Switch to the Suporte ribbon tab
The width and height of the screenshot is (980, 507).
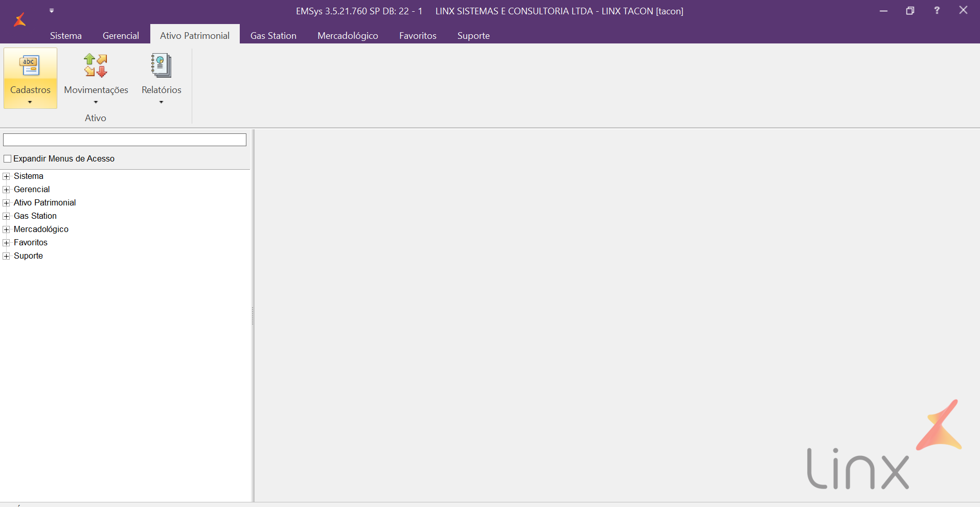tap(473, 35)
